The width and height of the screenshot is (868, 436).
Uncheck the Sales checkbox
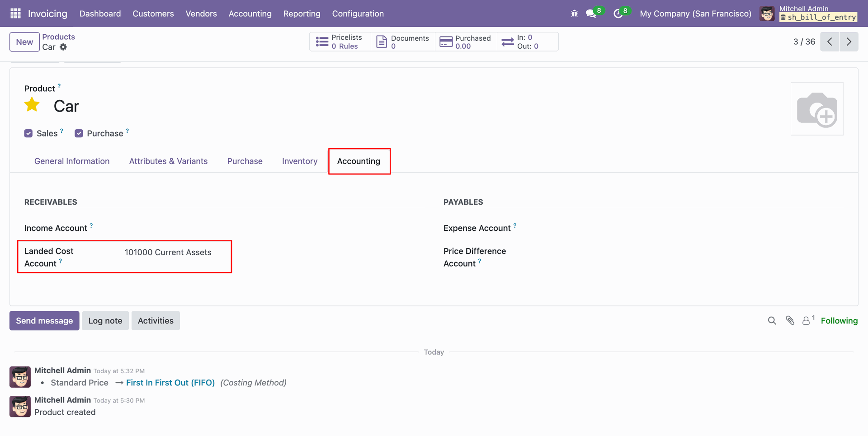28,133
